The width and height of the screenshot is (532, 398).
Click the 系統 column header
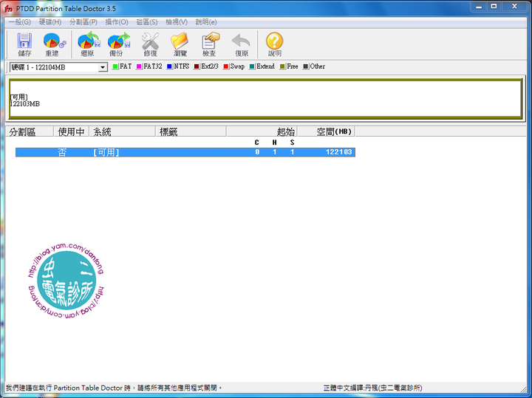(x=122, y=131)
